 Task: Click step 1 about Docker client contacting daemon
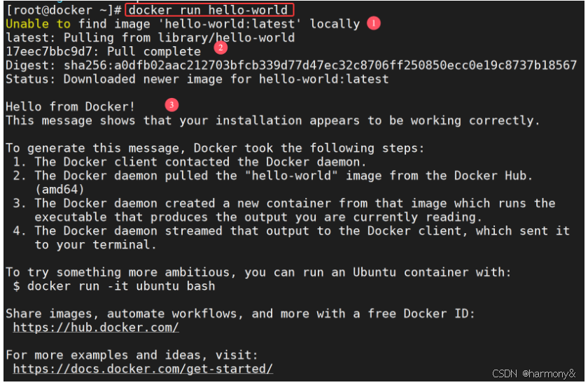[190, 162]
